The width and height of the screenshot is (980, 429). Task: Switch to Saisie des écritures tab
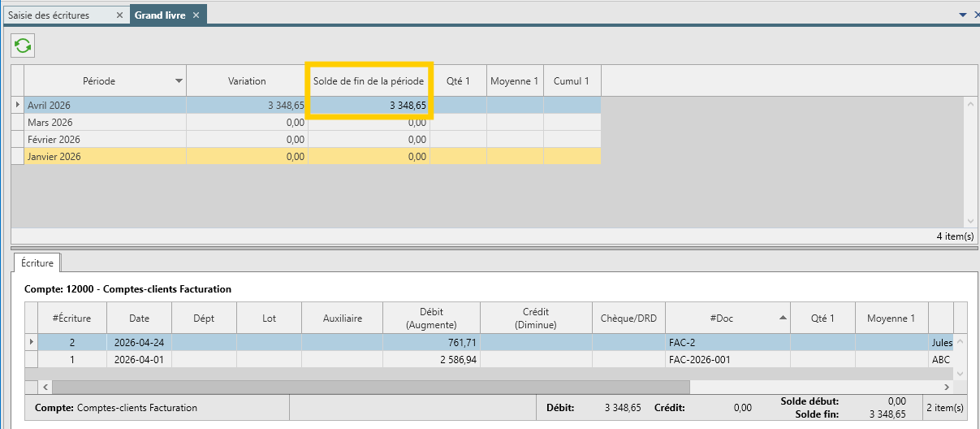tap(49, 15)
